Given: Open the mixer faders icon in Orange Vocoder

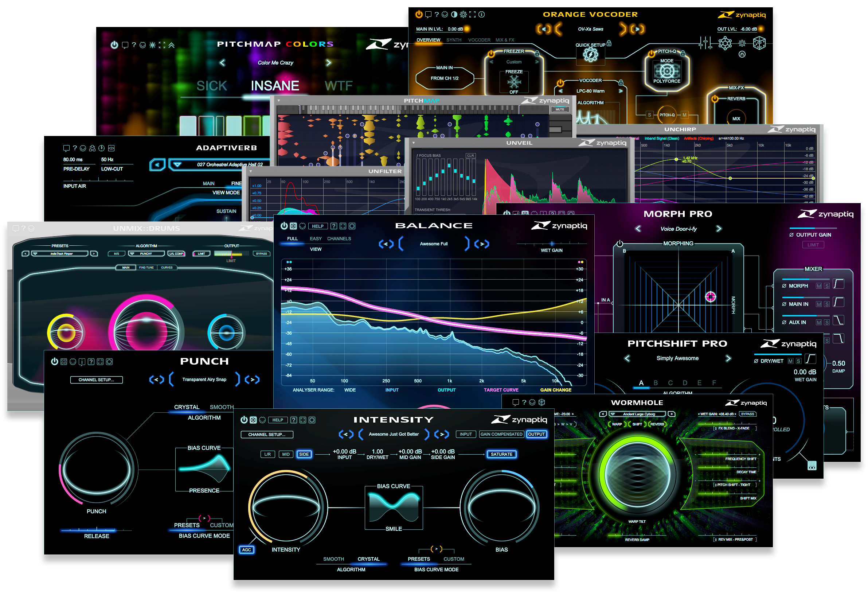Looking at the screenshot, I should click(x=705, y=43).
